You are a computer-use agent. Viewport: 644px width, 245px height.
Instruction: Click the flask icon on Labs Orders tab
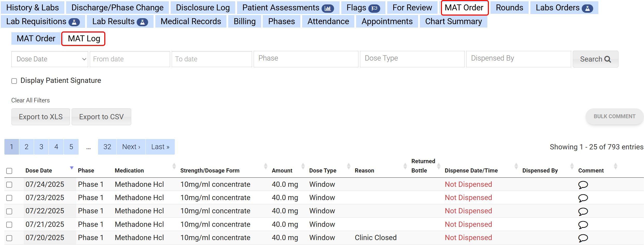point(587,9)
